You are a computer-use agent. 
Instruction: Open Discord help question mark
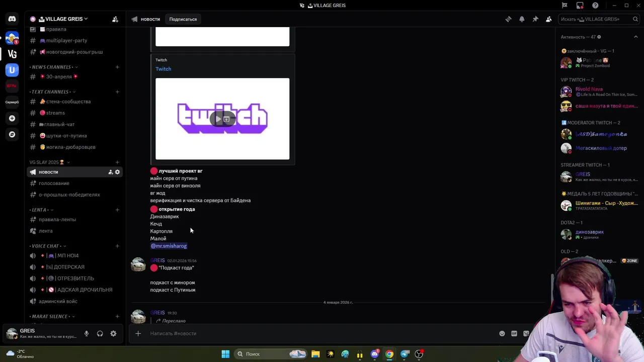[x=595, y=6]
